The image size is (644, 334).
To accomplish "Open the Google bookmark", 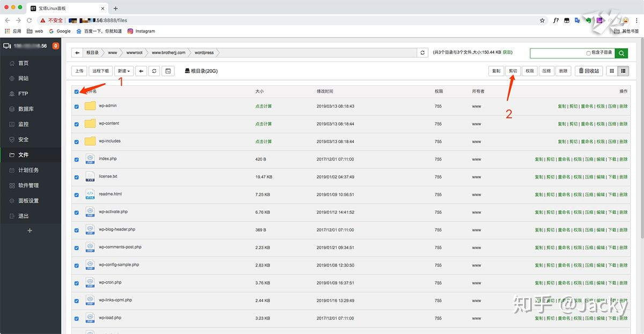I will (x=60, y=31).
